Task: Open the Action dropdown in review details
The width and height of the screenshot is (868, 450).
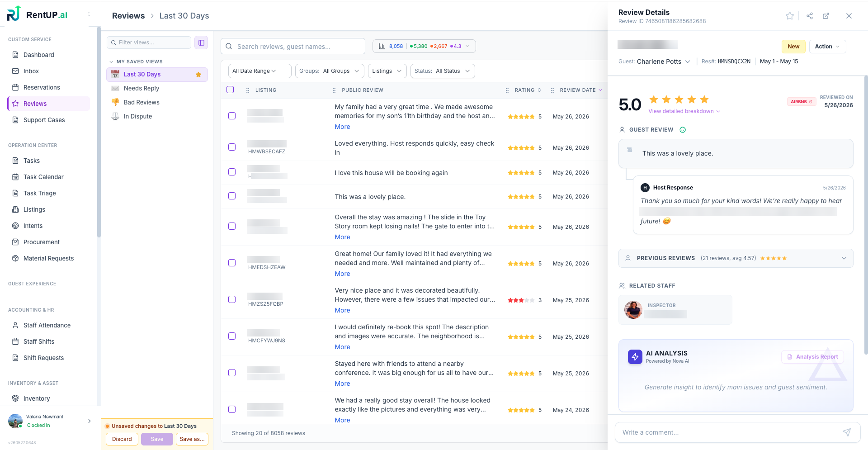Action: tap(827, 47)
